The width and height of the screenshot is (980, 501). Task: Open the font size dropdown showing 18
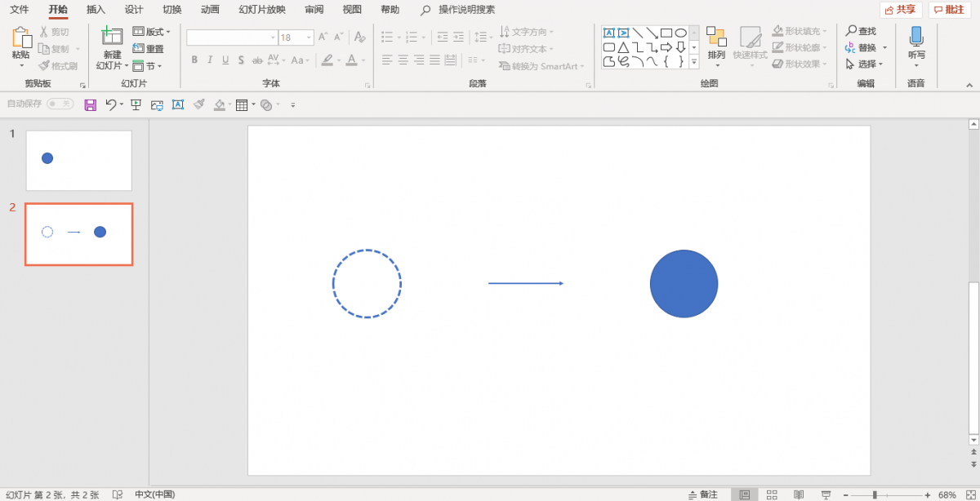296,38
